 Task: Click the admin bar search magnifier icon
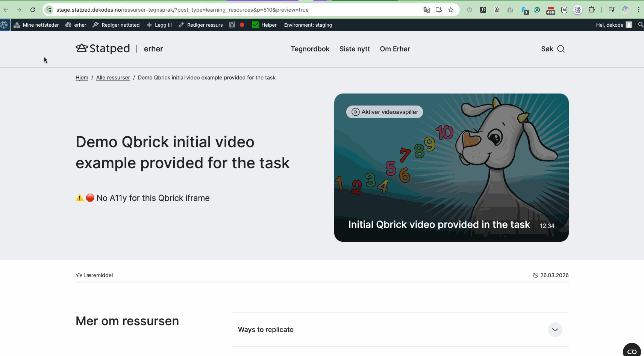641,25
